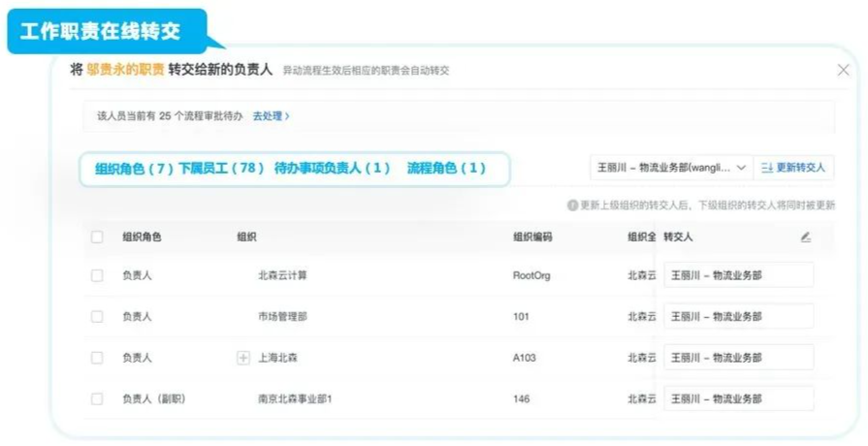Image resolution: width=868 pixels, height=446 pixels.
Task: Select the 101 organization code cell
Action: pos(521,316)
